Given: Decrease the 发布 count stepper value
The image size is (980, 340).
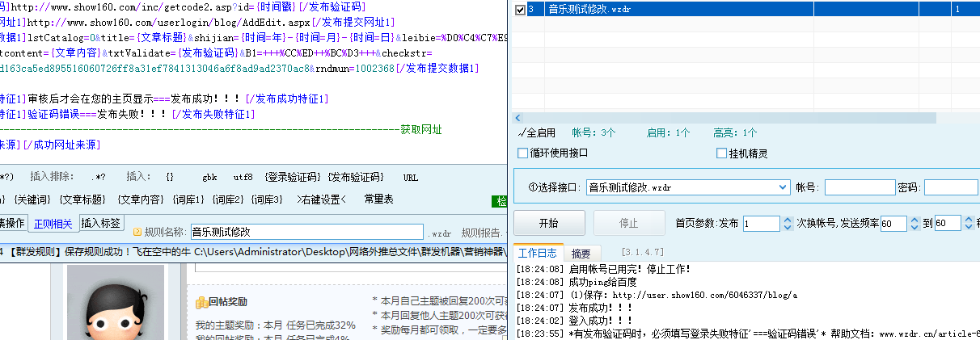Looking at the screenshot, I should 788,227.
